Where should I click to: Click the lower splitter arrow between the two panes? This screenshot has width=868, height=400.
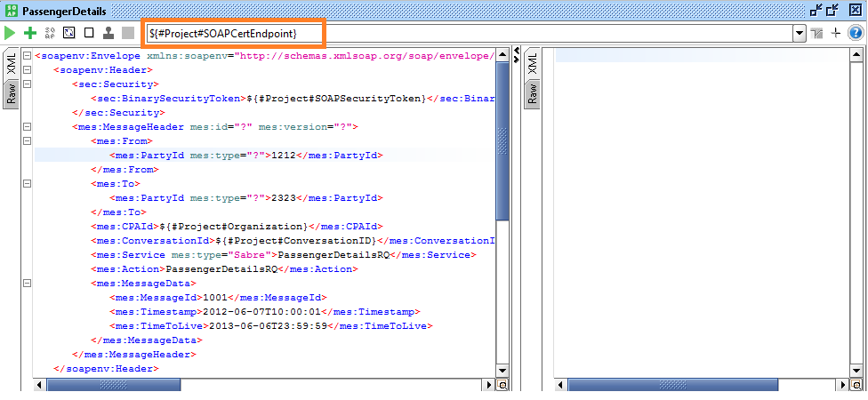517,59
